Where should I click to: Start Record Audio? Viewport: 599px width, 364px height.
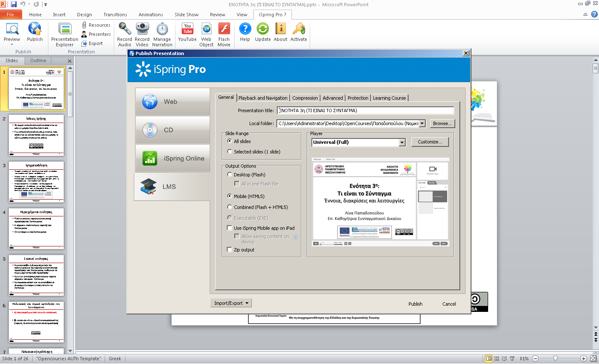pyautogui.click(x=124, y=35)
